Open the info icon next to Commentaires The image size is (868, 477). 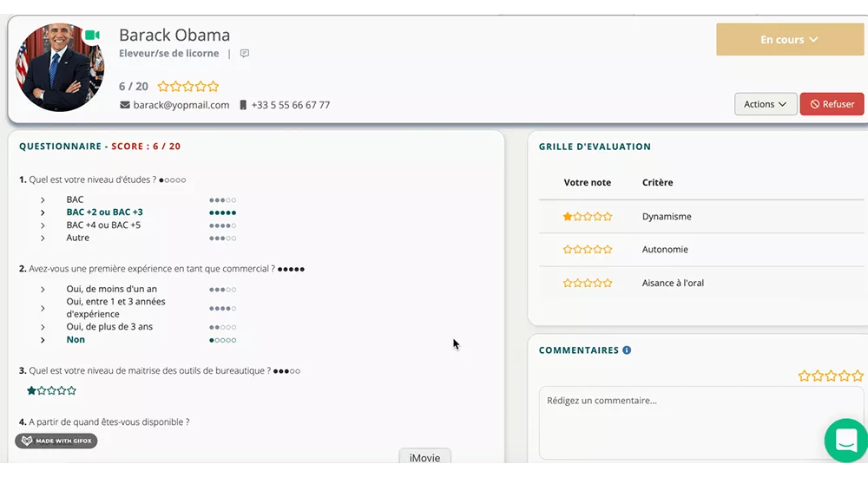click(x=627, y=350)
